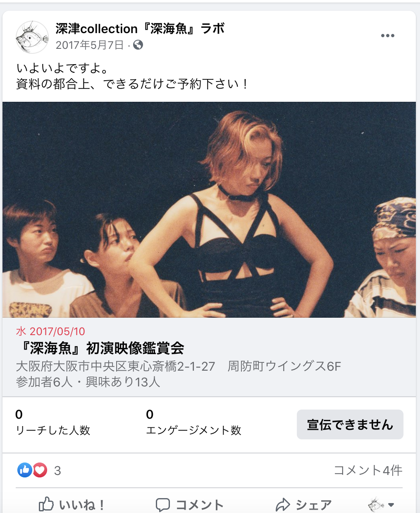Click the blue thumbs-up reaction icon

pyautogui.click(x=24, y=470)
